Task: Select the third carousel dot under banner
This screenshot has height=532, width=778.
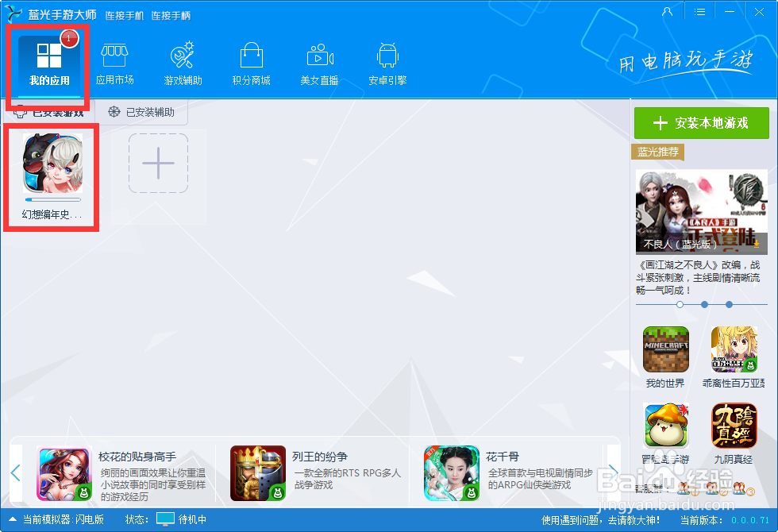Action: pos(729,304)
